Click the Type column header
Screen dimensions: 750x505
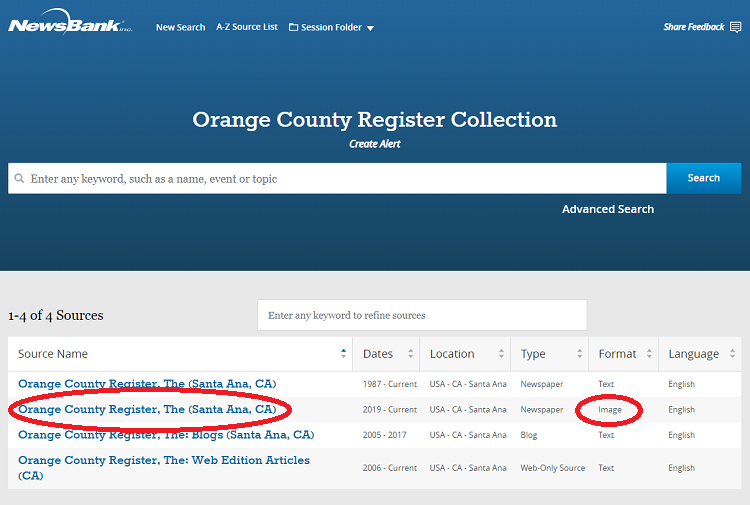[550, 354]
